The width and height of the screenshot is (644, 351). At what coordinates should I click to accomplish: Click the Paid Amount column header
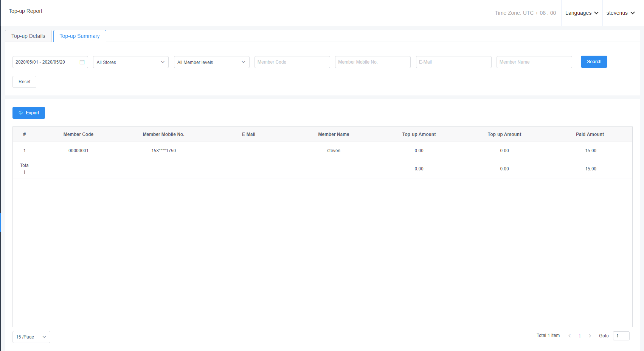coord(590,134)
